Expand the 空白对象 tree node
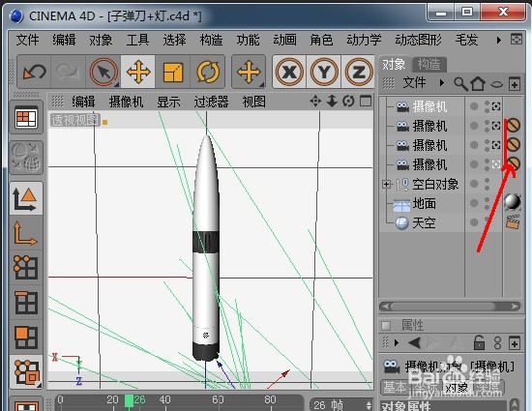Viewport: 532px width, 411px height. (386, 184)
